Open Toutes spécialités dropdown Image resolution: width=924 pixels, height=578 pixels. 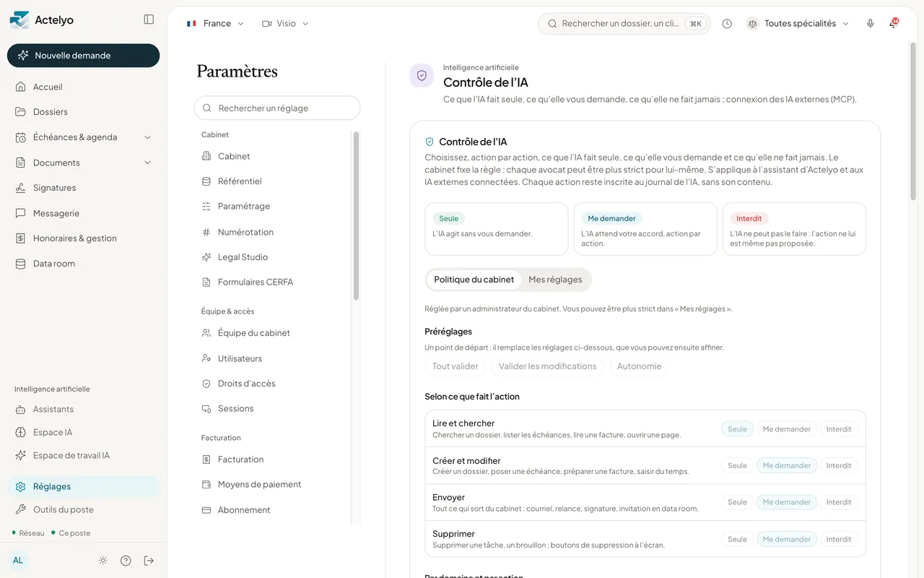pyautogui.click(x=798, y=24)
